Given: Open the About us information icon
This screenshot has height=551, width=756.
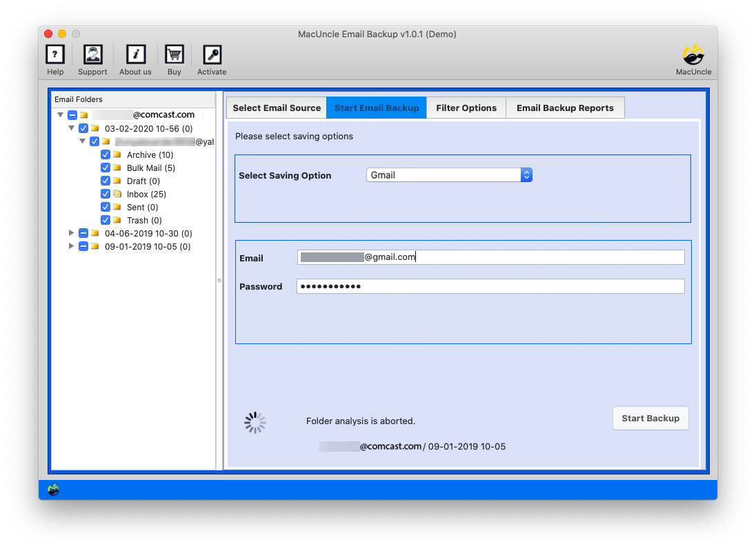Looking at the screenshot, I should (135, 54).
